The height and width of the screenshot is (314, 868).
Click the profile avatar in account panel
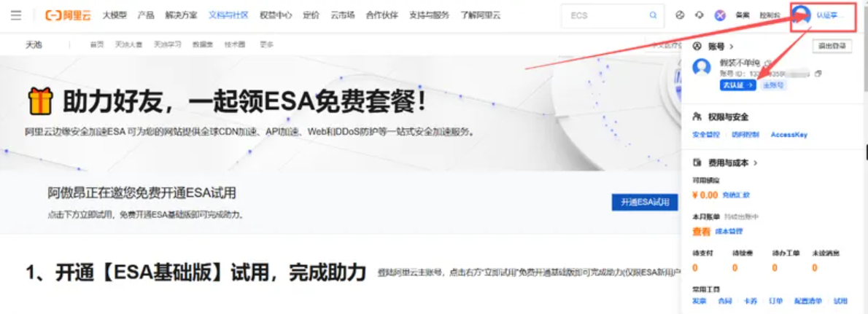pyautogui.click(x=702, y=68)
